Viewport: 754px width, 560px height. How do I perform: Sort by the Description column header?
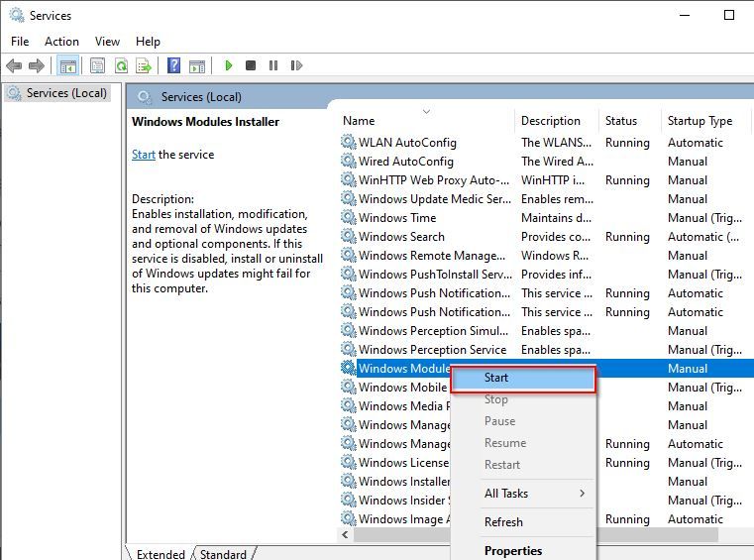coord(557,120)
